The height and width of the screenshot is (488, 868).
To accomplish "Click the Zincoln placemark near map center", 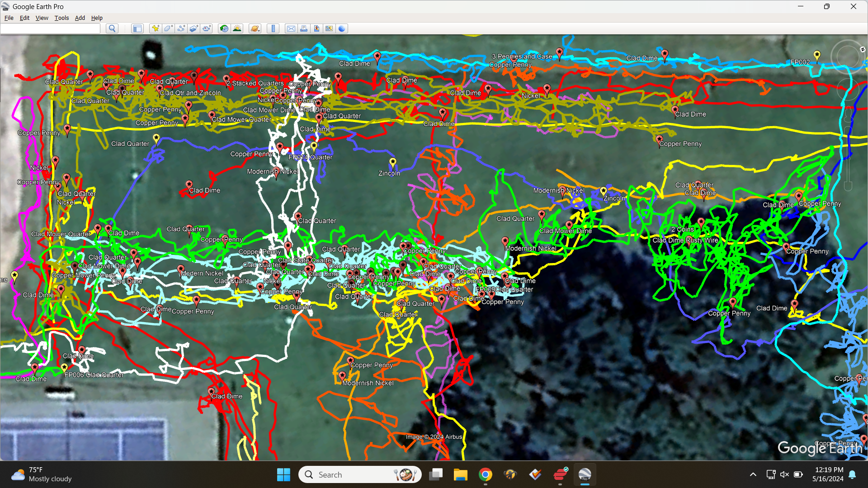I will pos(393,162).
